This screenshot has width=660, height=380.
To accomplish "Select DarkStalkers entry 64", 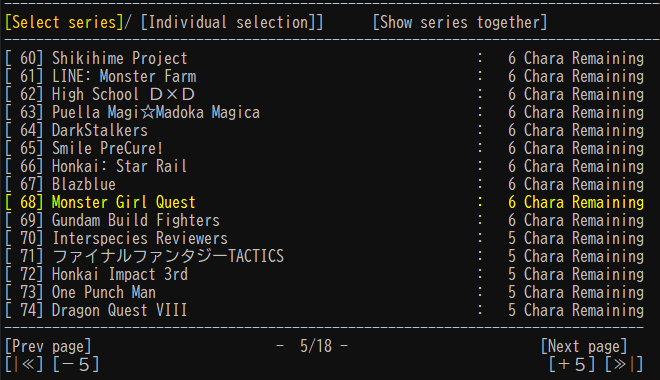I will 324,130.
